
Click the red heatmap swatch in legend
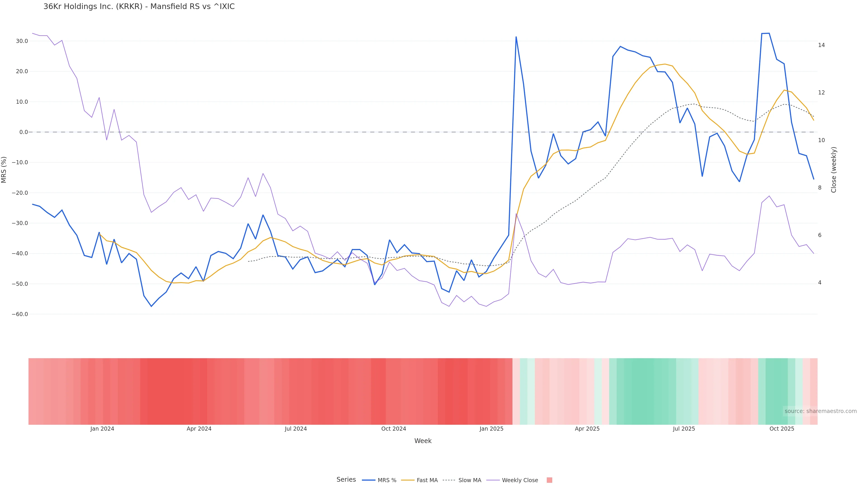click(549, 480)
